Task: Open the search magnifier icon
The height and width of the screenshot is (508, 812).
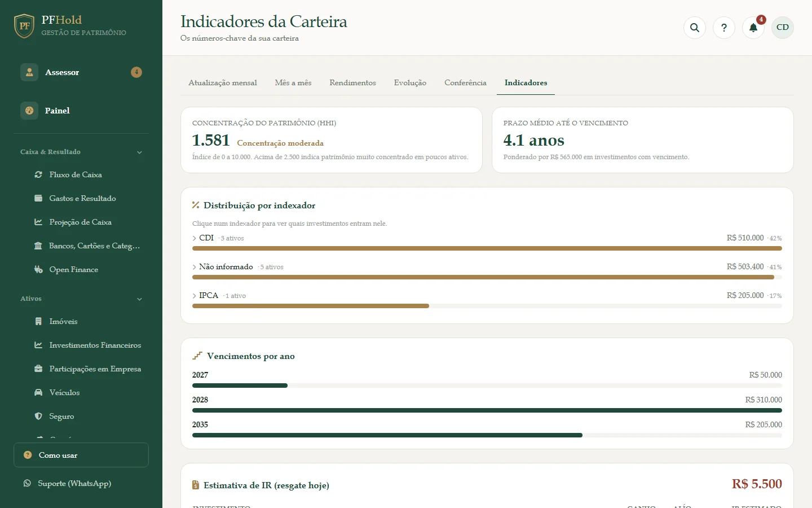Action: (695, 27)
